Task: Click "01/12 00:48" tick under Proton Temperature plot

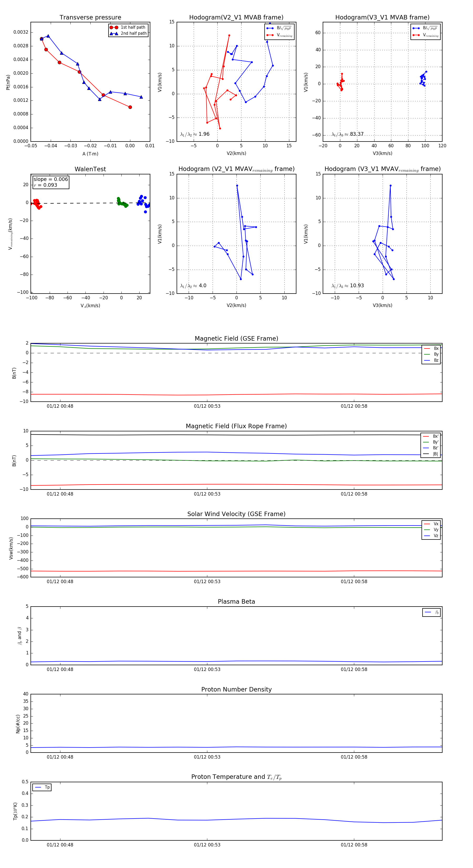Action: coord(60,845)
